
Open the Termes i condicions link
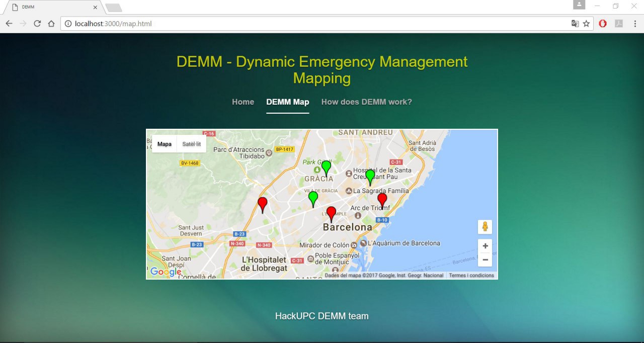pyautogui.click(x=471, y=276)
